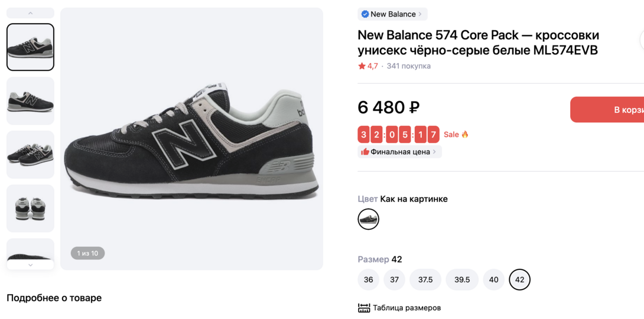Click the blue verified badge icon
The height and width of the screenshot is (319, 644).
tap(365, 14)
